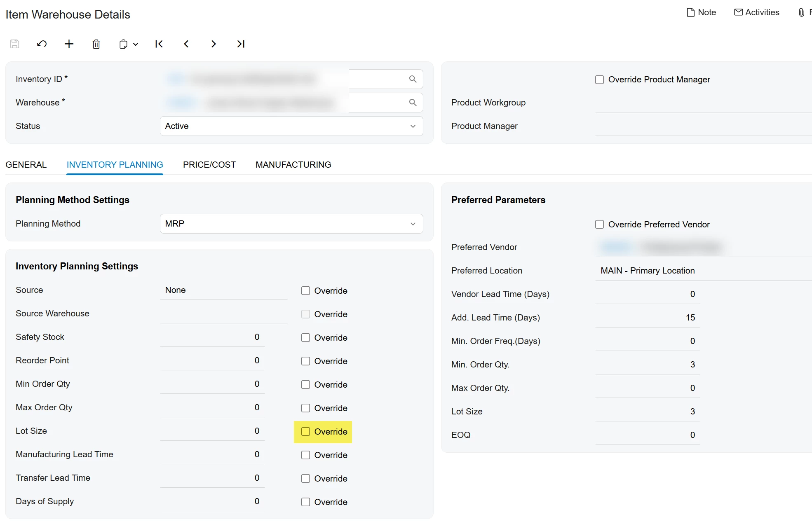Click the delete trash can icon

click(96, 44)
